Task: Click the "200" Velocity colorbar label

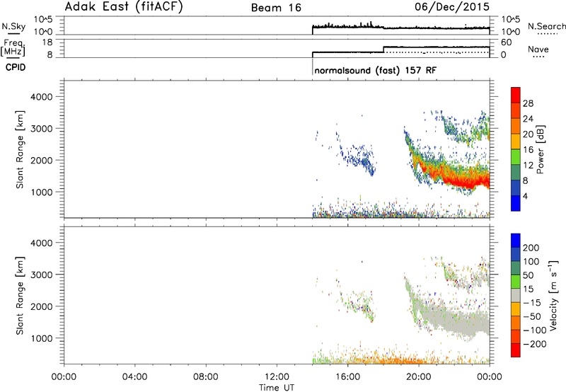Action: (531, 248)
